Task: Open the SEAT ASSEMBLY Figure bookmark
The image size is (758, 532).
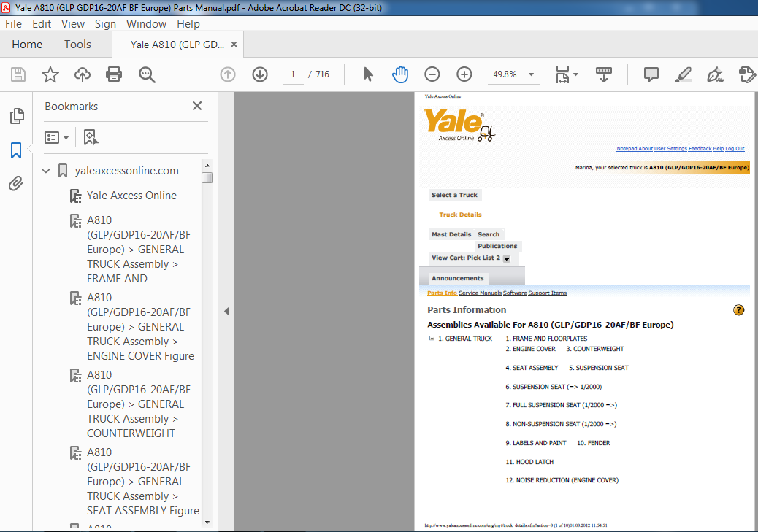Action: 143,481
